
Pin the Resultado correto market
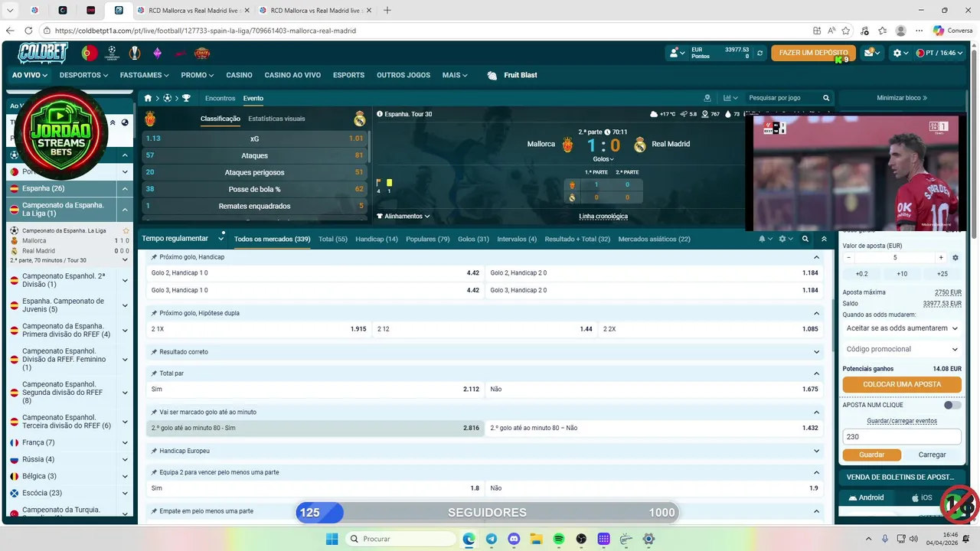[x=154, y=352]
